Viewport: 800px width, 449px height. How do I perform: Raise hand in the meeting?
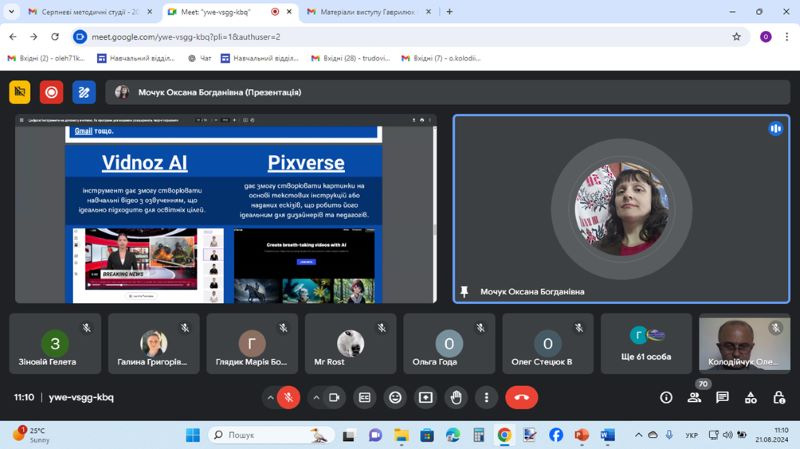[x=456, y=397]
